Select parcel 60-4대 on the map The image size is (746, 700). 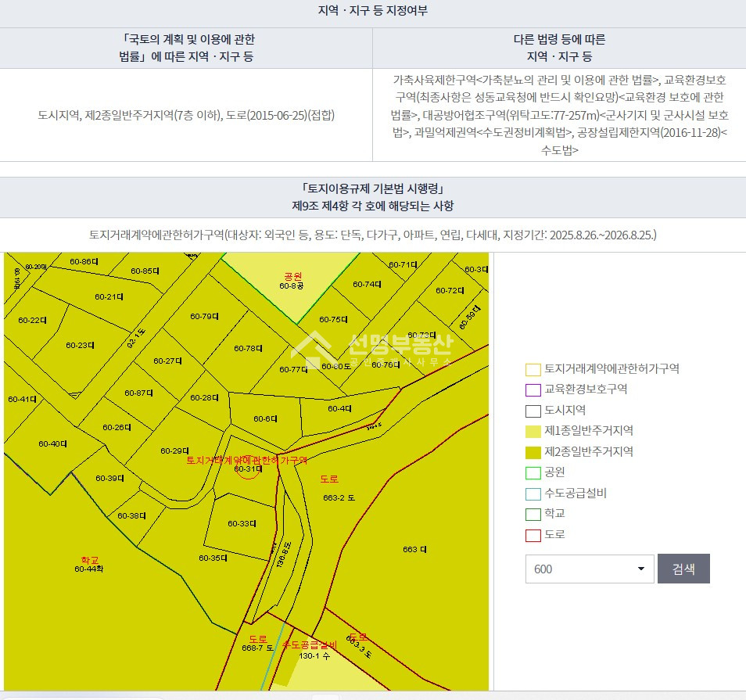pos(339,408)
